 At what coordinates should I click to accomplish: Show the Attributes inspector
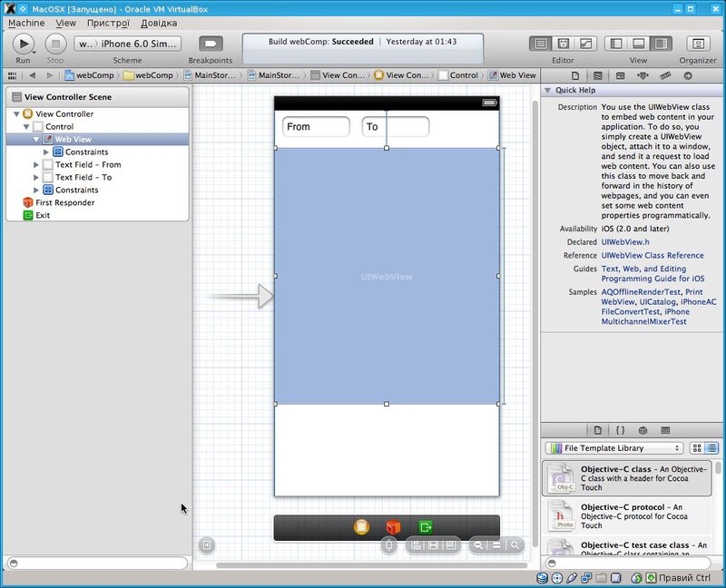click(x=643, y=75)
